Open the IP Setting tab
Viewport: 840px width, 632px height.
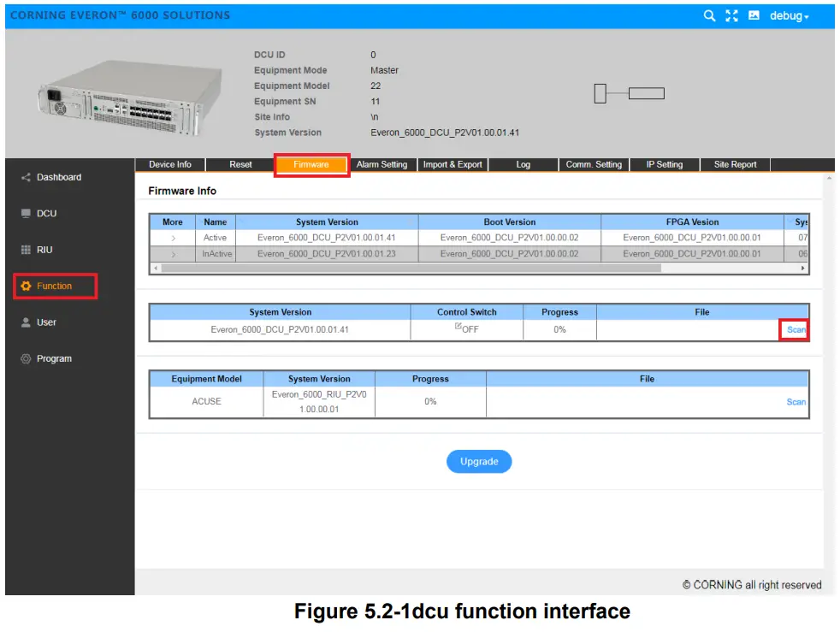[665, 164]
